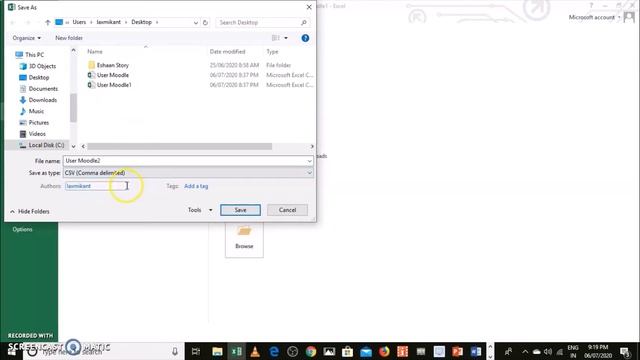Open Word from the taskbar
The image size is (640, 360).
click(x=476, y=351)
